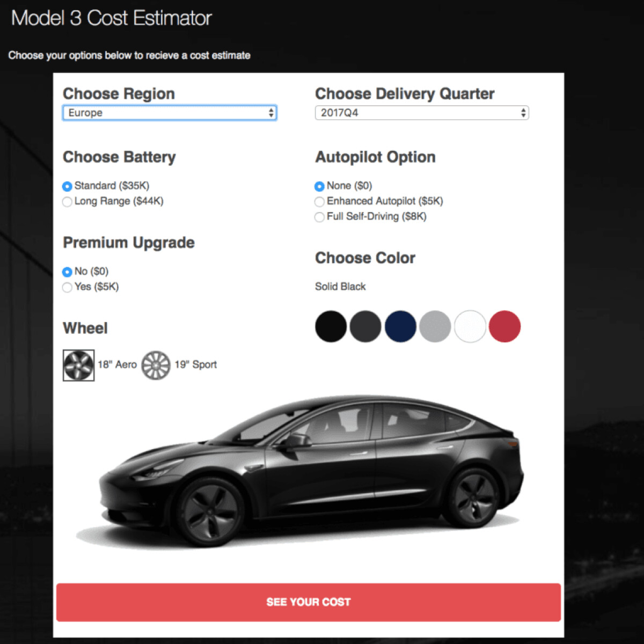644x644 pixels.
Task: Click the Model 3 Cost Estimator heading
Action: 112,18
